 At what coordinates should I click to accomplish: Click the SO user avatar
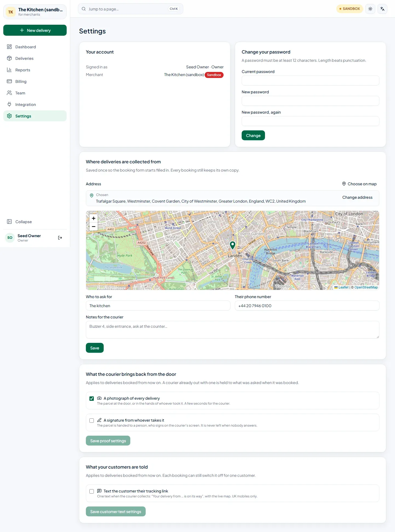(10, 238)
